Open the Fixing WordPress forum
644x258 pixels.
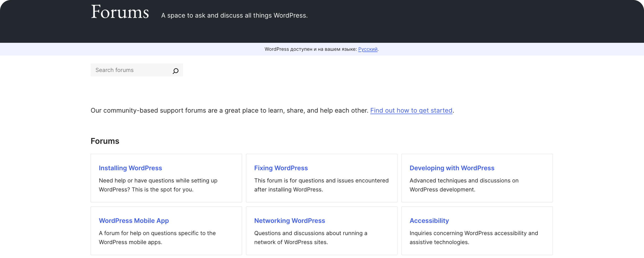281,168
